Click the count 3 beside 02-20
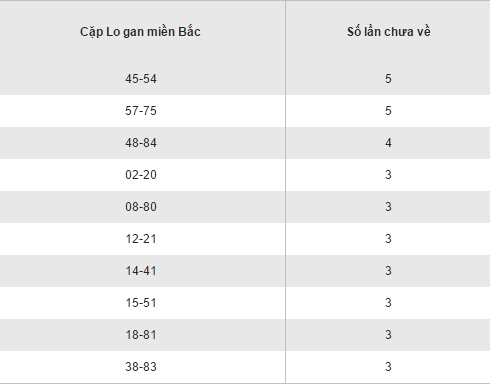Image resolution: width=491 pixels, height=385 pixels. pyautogui.click(x=388, y=175)
